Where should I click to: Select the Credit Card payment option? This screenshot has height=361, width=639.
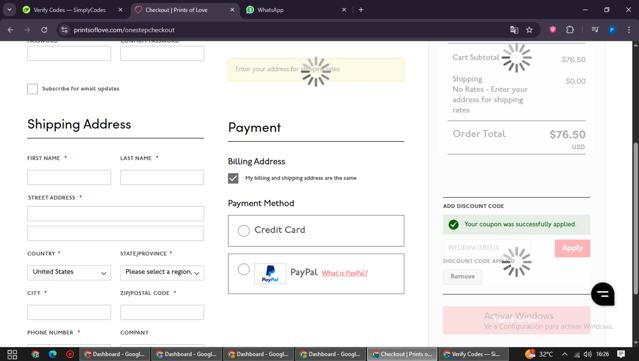pyautogui.click(x=244, y=231)
